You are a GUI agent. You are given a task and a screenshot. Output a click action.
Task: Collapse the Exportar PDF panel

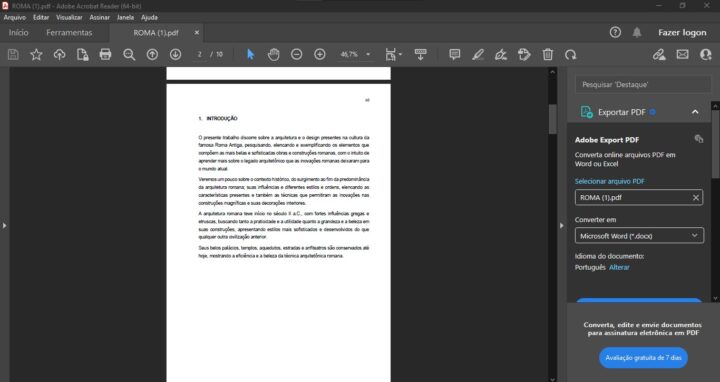tap(695, 112)
